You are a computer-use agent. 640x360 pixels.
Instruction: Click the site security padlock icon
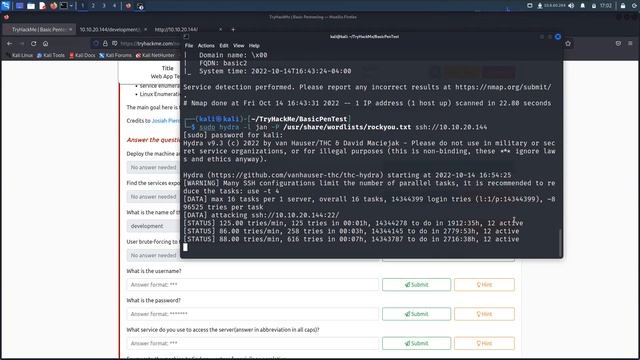tap(105, 43)
